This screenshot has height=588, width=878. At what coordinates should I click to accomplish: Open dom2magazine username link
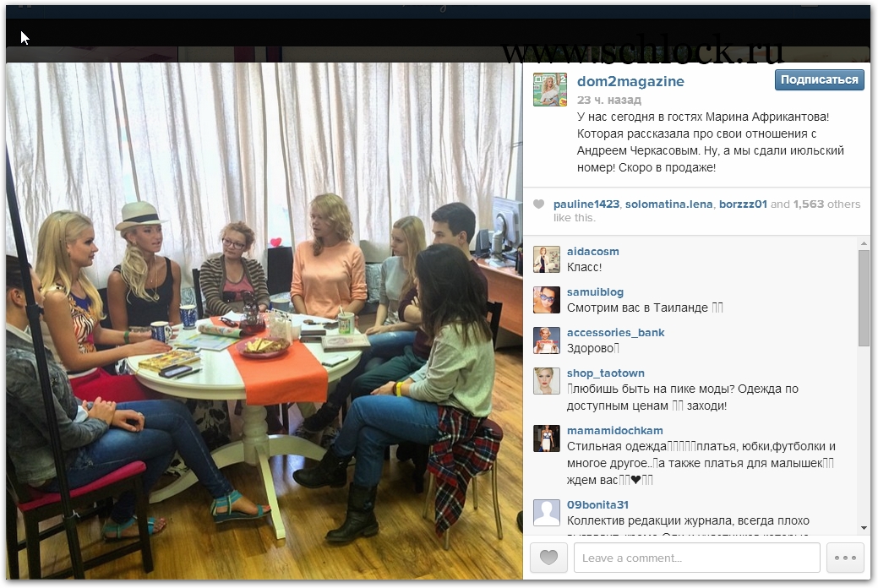coord(630,81)
